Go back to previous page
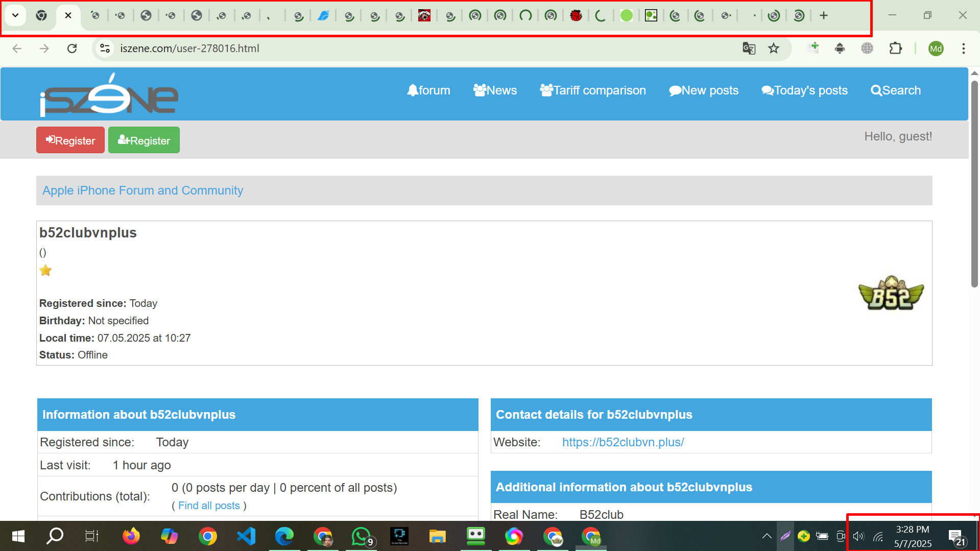 pos(17,49)
